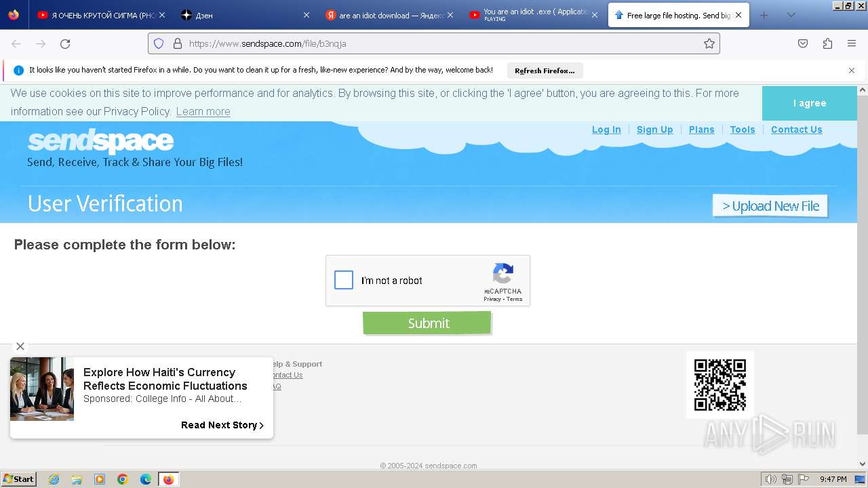Save page to Pocket
This screenshot has height=488, width=868.
(803, 43)
